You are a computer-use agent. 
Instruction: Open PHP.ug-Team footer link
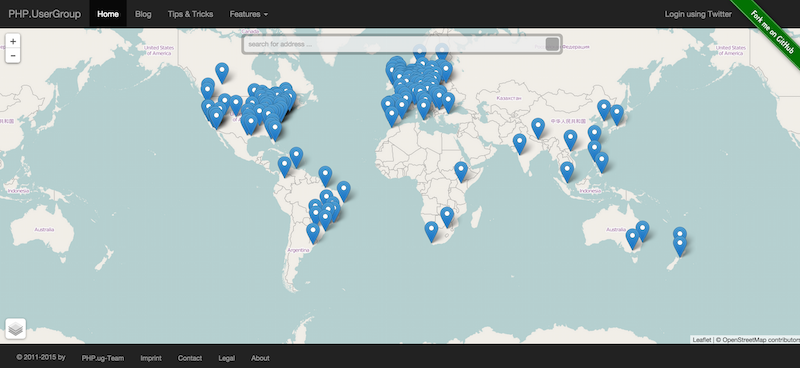point(103,358)
